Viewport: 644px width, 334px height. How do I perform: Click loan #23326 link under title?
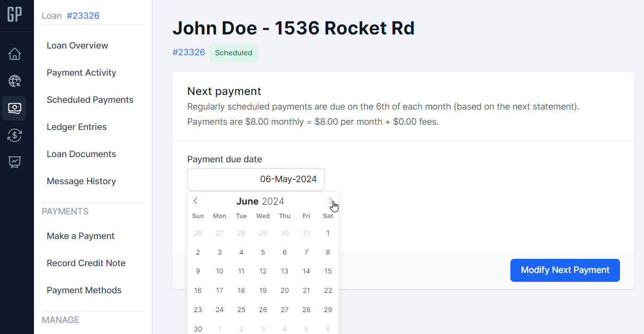188,52
